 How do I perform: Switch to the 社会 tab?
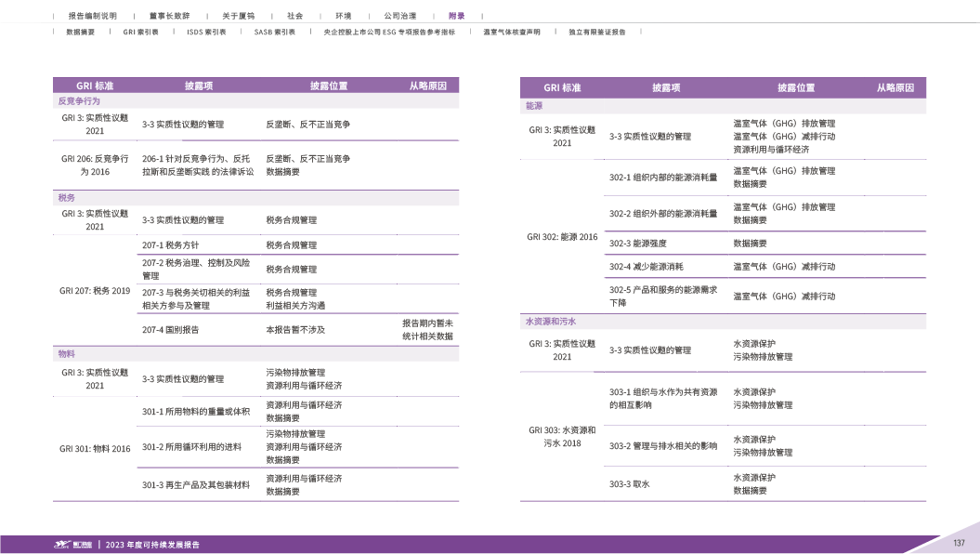[x=294, y=17]
